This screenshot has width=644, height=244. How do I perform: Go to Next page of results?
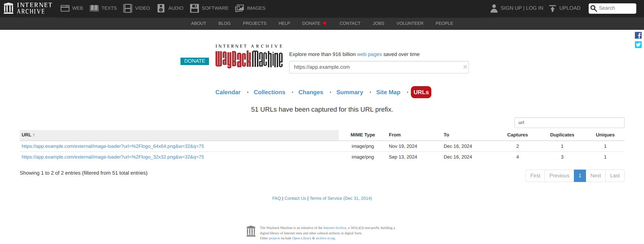595,176
